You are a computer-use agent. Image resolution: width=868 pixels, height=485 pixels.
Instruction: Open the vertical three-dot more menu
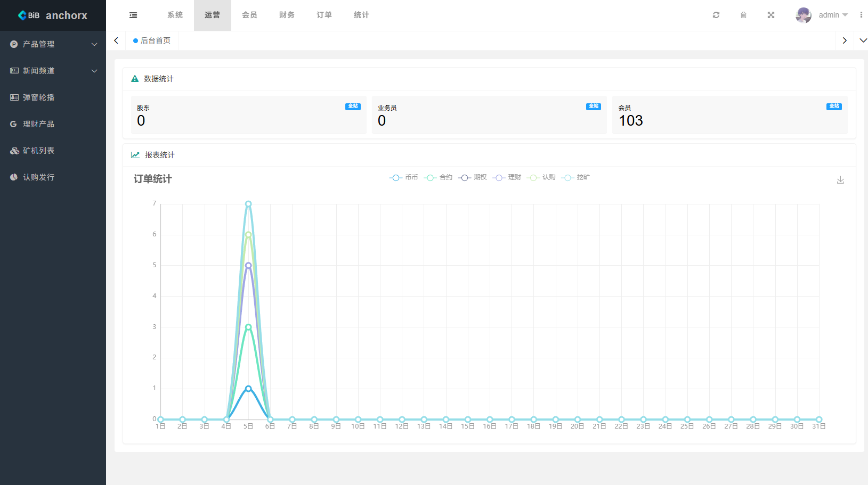click(861, 15)
